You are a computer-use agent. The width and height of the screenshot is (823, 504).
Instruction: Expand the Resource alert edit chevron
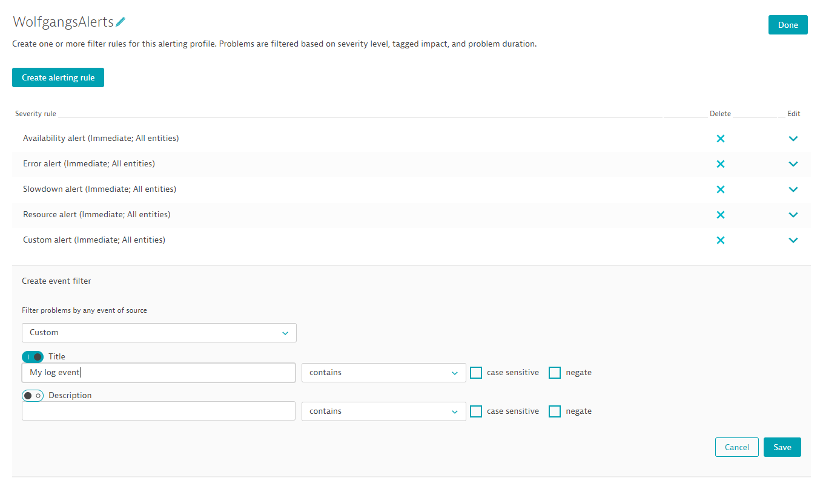click(793, 215)
